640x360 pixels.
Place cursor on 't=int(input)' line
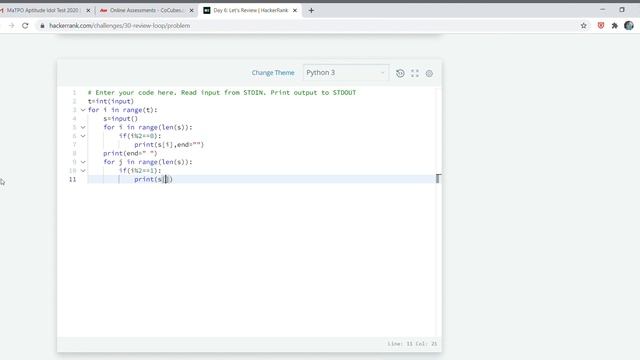[111, 101]
